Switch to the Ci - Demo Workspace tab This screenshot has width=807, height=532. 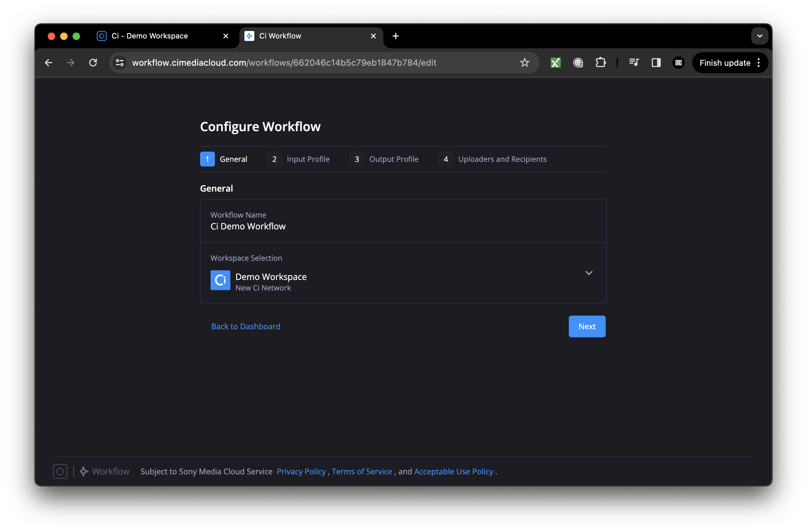point(149,36)
